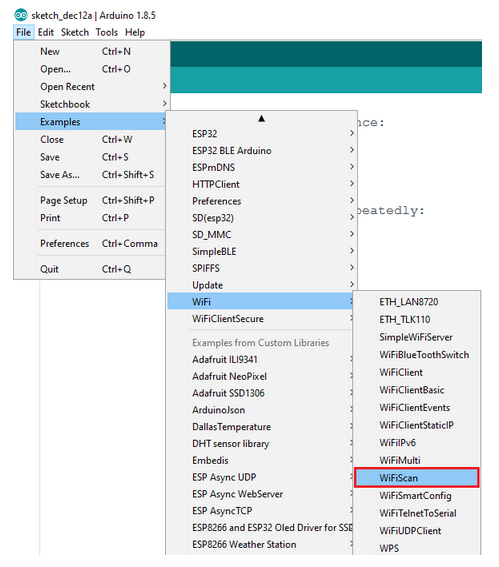Expand Adafruit ILI9341 examples
This screenshot has width=499, height=567.
(260, 360)
